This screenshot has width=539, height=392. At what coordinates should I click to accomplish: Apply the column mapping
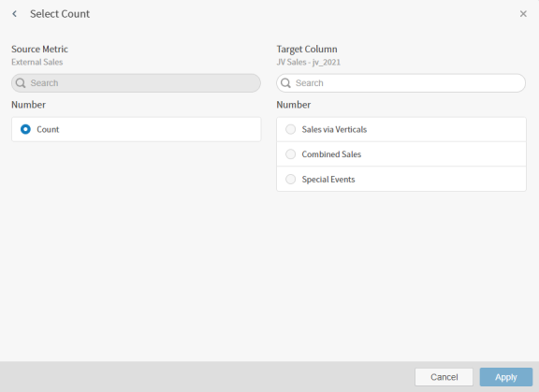click(x=506, y=377)
